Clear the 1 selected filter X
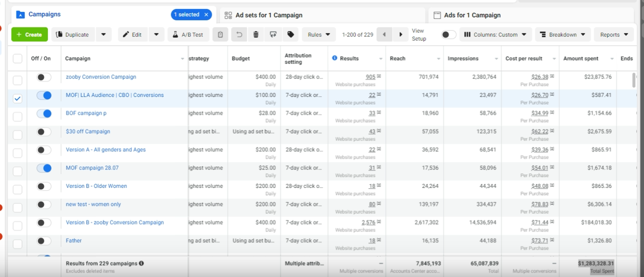The width and height of the screenshot is (644, 277). point(206,14)
